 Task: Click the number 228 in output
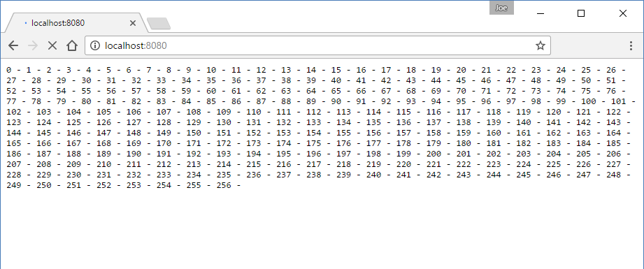(14, 175)
